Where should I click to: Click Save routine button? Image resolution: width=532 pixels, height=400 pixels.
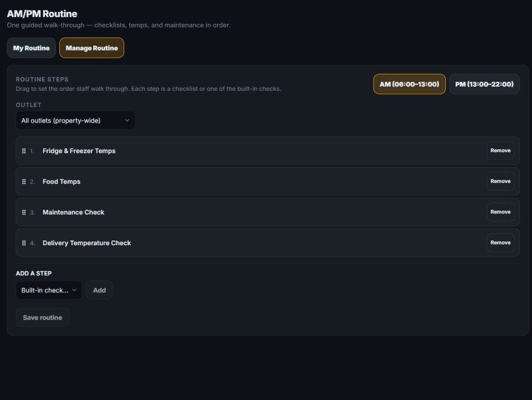coord(43,317)
